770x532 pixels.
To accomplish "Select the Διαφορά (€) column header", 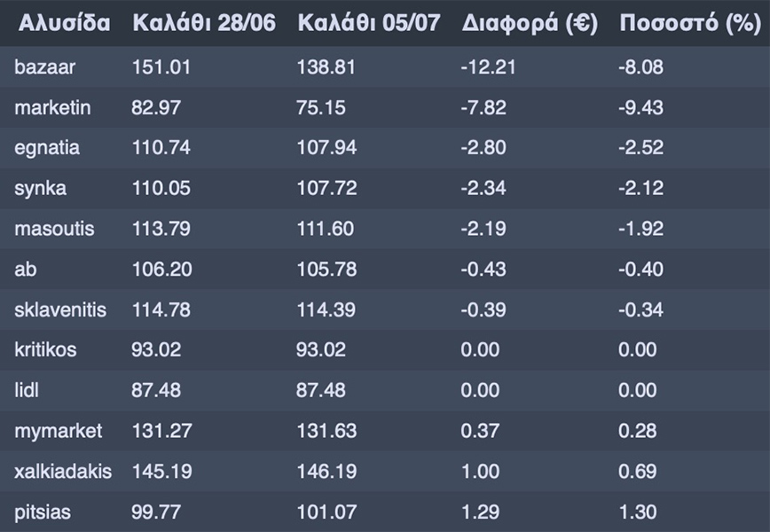I will point(530,24).
